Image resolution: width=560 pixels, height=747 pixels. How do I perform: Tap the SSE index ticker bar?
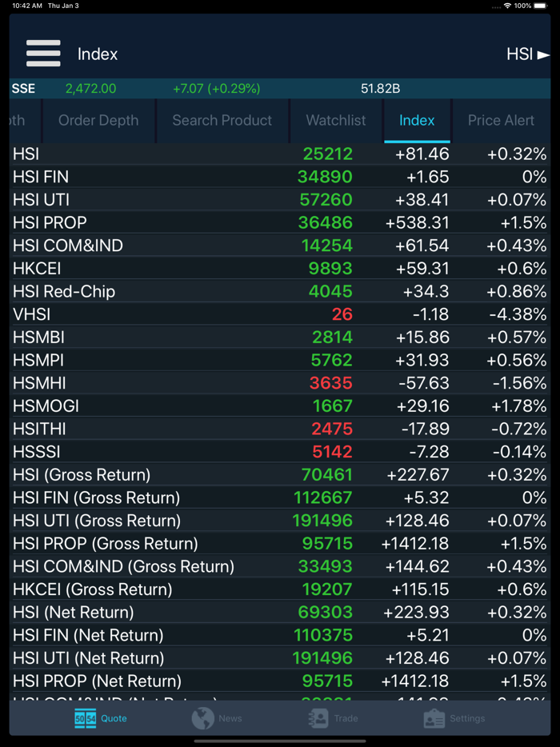280,89
